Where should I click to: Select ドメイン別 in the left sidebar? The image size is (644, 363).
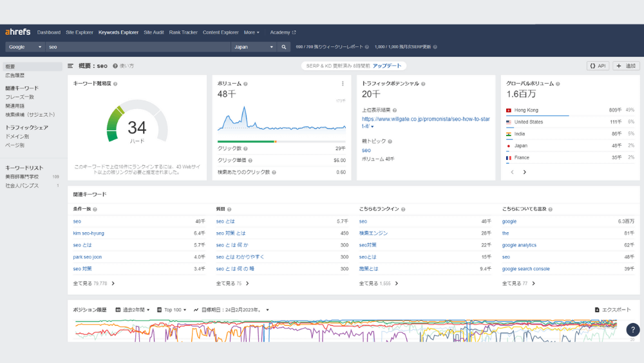coord(17,137)
